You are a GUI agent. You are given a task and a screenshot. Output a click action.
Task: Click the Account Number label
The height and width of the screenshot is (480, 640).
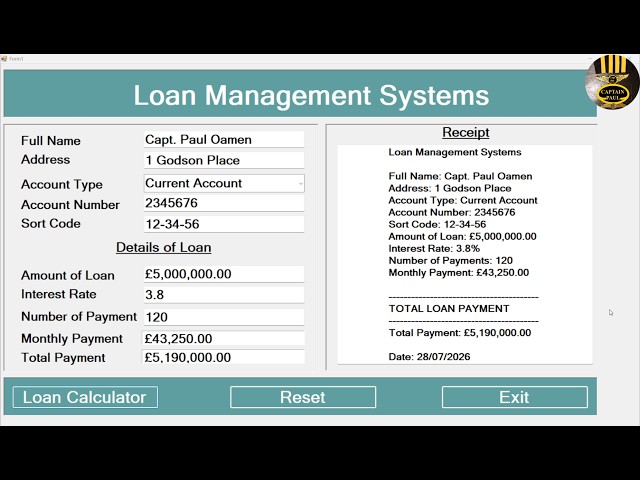(70, 205)
